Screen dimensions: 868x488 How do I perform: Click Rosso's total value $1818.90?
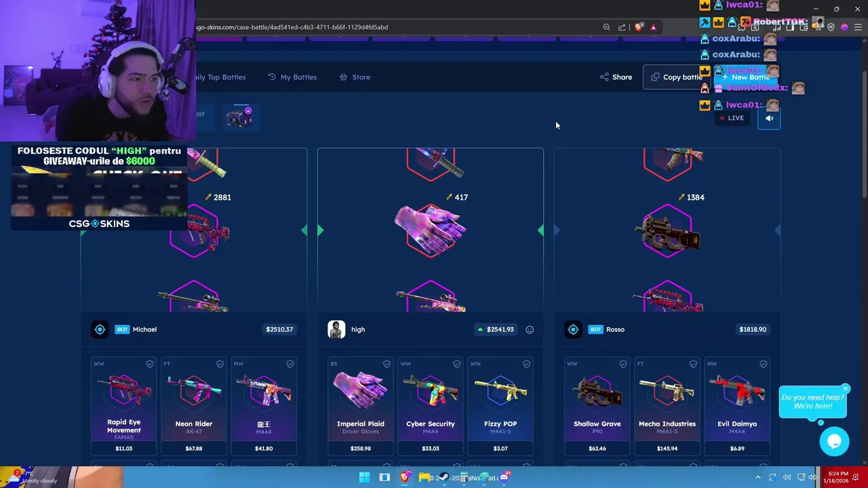click(x=753, y=329)
